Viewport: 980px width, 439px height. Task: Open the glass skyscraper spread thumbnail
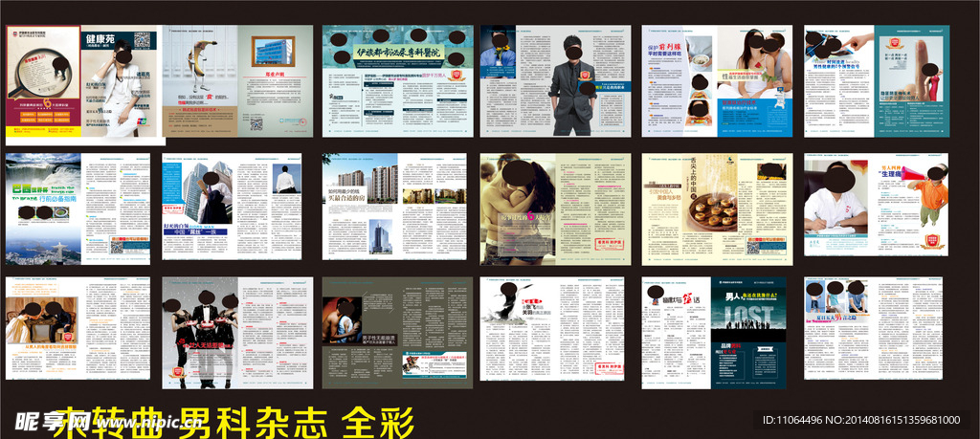click(x=232, y=206)
